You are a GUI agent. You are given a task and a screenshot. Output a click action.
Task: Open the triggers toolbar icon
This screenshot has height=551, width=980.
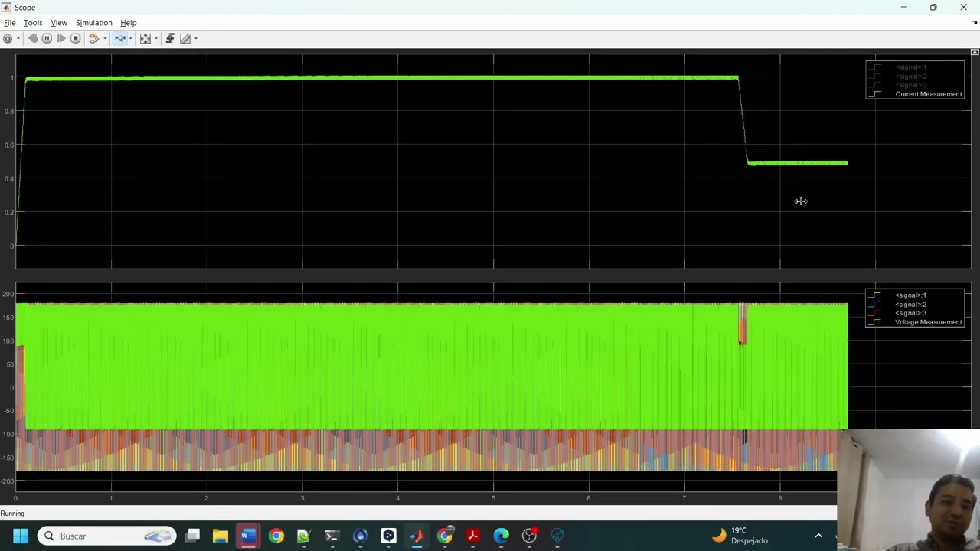click(x=170, y=38)
